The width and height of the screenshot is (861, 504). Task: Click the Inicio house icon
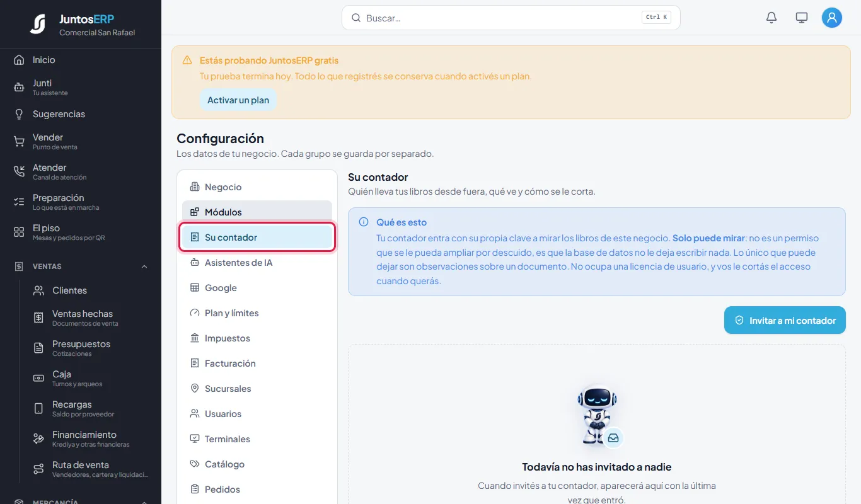pos(19,60)
